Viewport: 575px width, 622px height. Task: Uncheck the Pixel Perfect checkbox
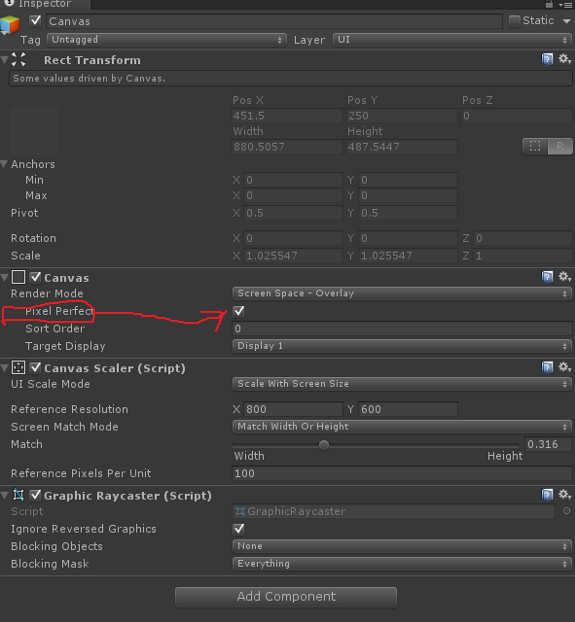coord(239,311)
